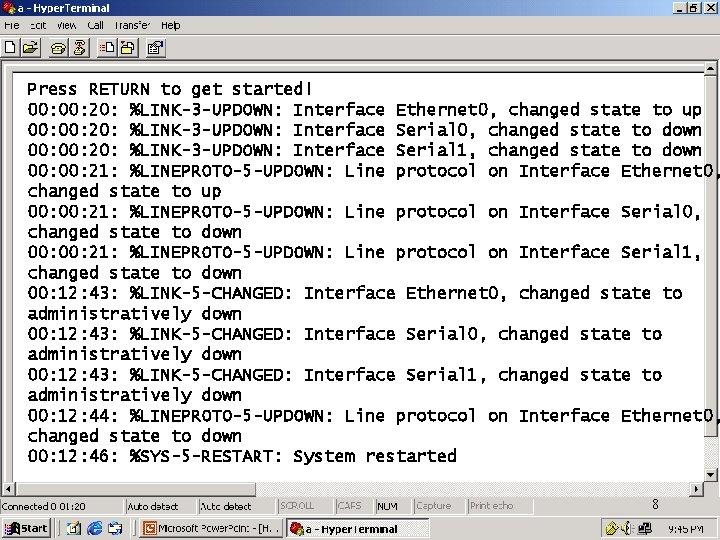Click the Properties toolbar icon
The height and width of the screenshot is (540, 720).
[x=156, y=48]
